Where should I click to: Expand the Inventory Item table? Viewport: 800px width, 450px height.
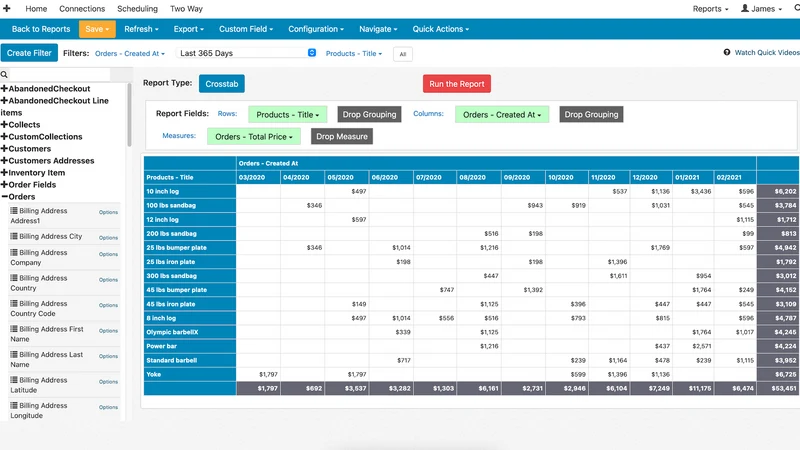click(x=4, y=173)
